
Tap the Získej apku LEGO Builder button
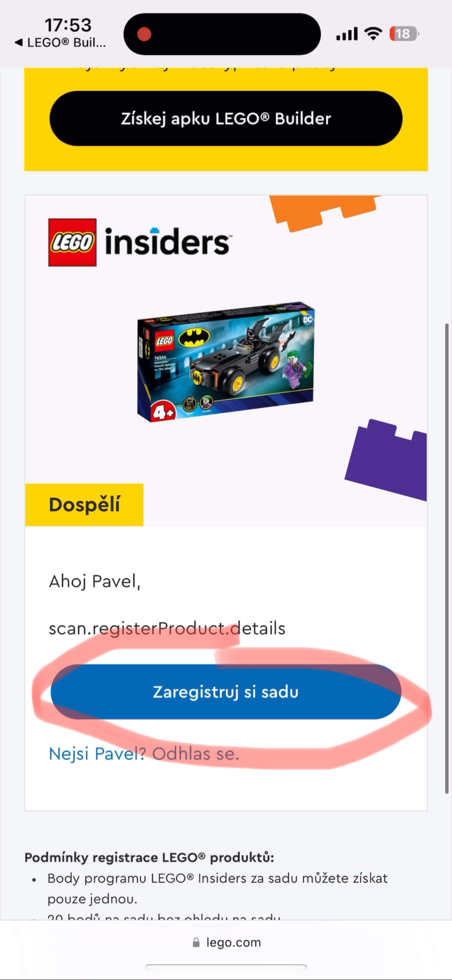click(226, 118)
